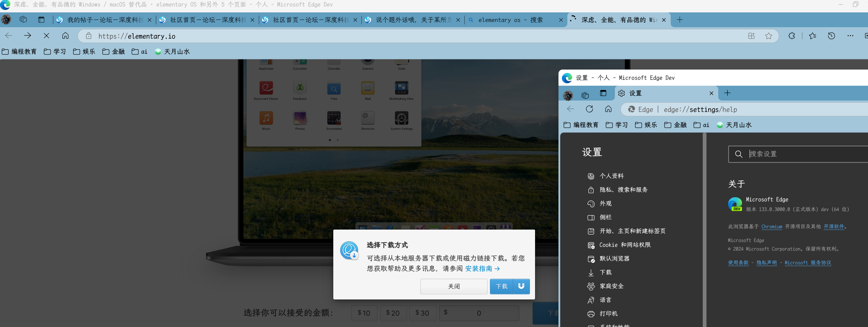This screenshot has width=868, height=327.
Task: Open the favorites list icon in toolbar
Action: (813, 36)
